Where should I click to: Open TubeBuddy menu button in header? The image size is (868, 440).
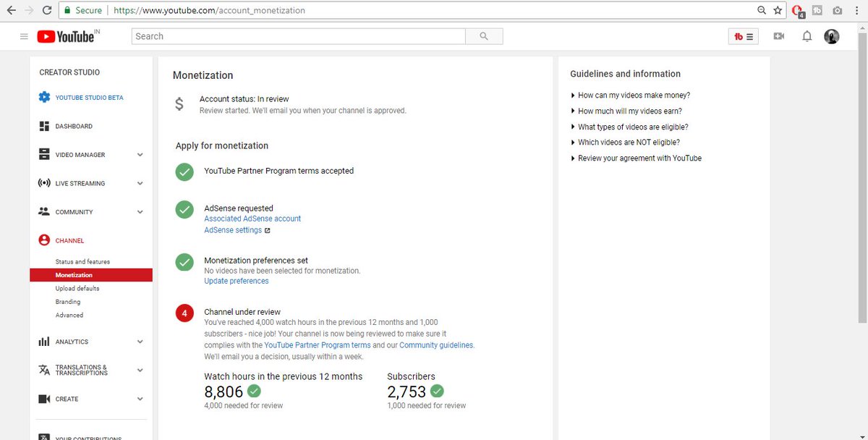tap(743, 36)
